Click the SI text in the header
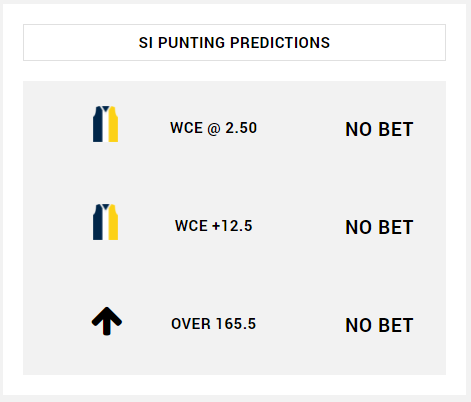This screenshot has width=471, height=402. click(145, 43)
